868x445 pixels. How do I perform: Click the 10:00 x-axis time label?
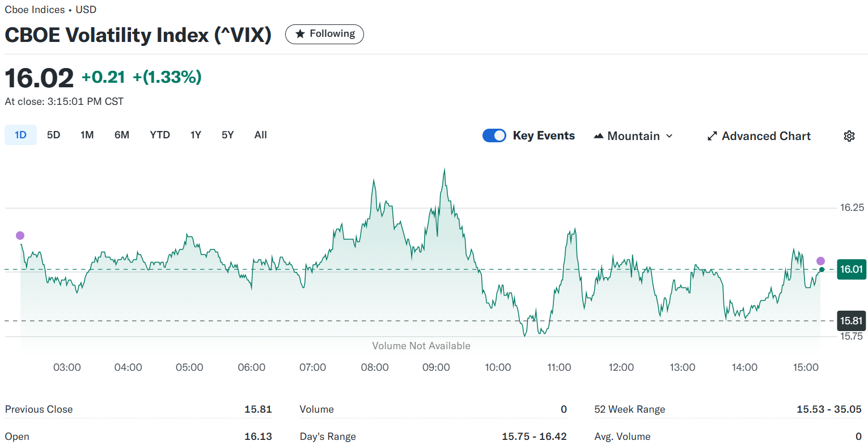point(498,367)
